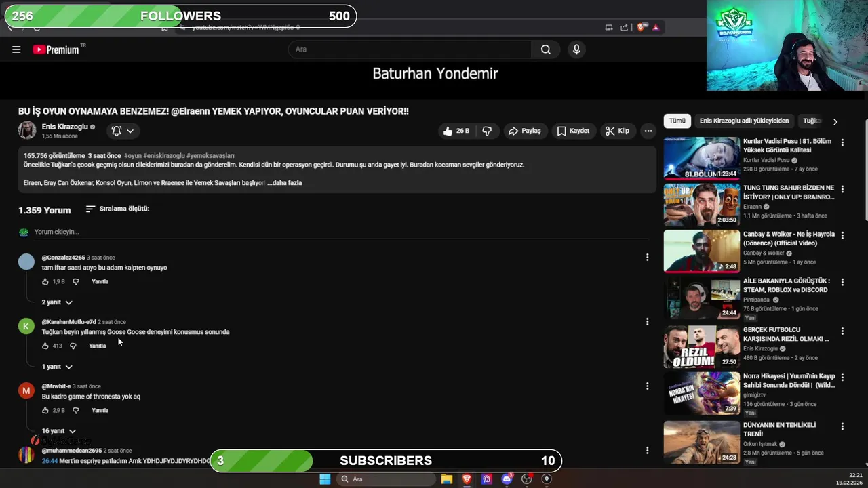
Task: Open options menu for Mrwhit-e's comment
Action: (x=647, y=386)
